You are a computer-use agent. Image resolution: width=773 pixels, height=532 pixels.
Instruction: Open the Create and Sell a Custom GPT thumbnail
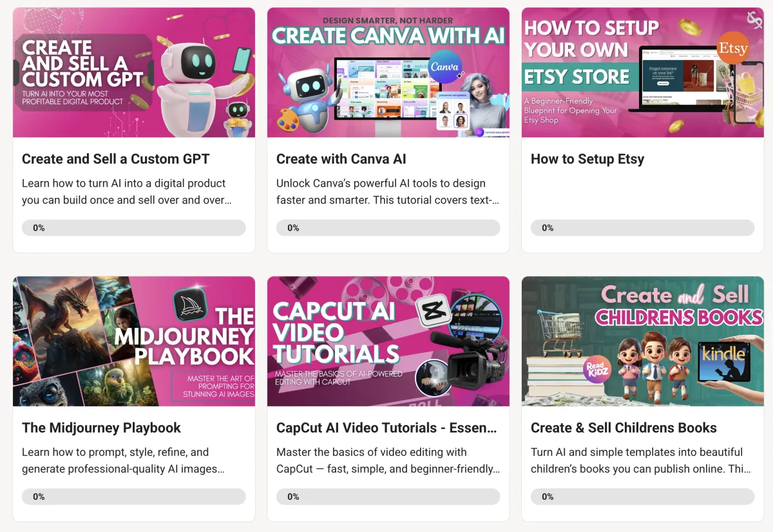pos(134,72)
